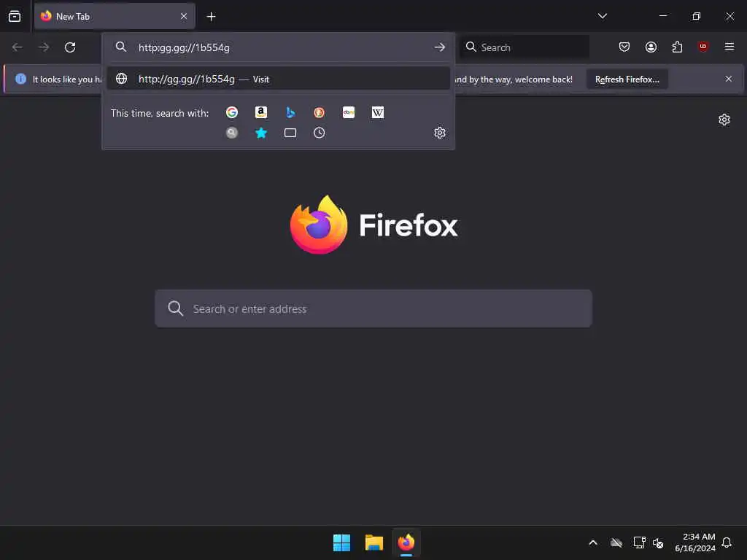Open the application hamburger menu

[729, 47]
